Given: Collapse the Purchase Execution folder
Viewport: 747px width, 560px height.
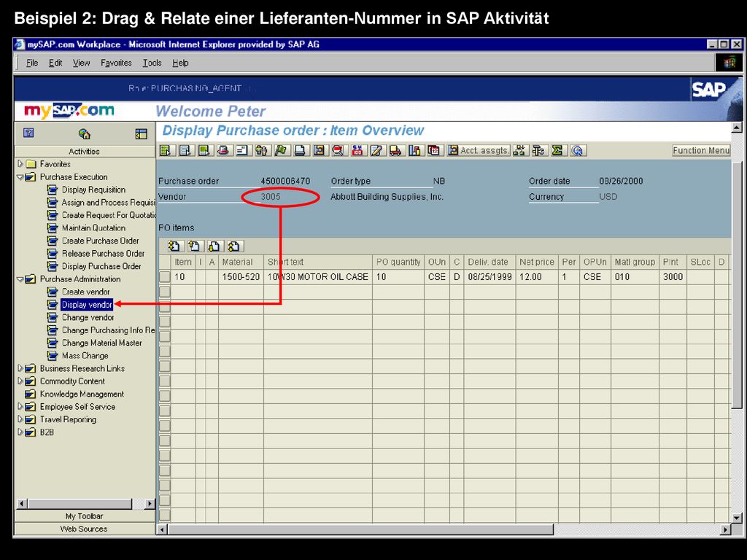Looking at the screenshot, I should click(x=20, y=176).
